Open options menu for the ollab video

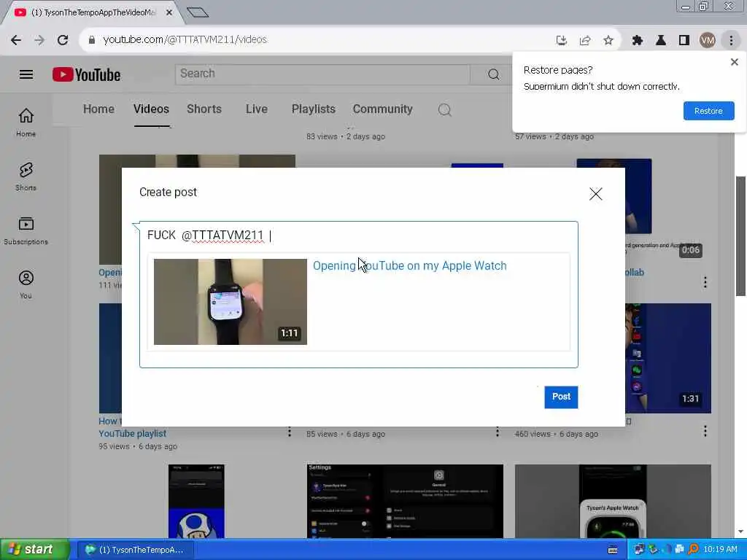(x=705, y=282)
